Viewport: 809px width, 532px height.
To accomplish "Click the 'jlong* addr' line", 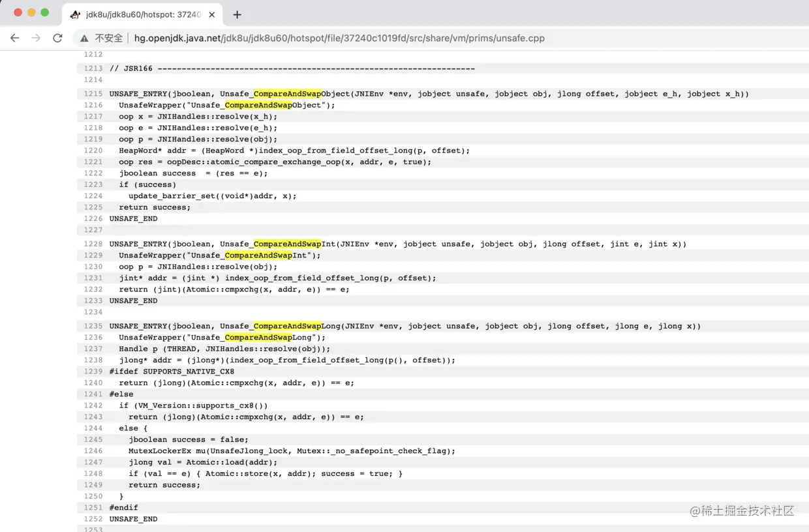I will (x=287, y=360).
